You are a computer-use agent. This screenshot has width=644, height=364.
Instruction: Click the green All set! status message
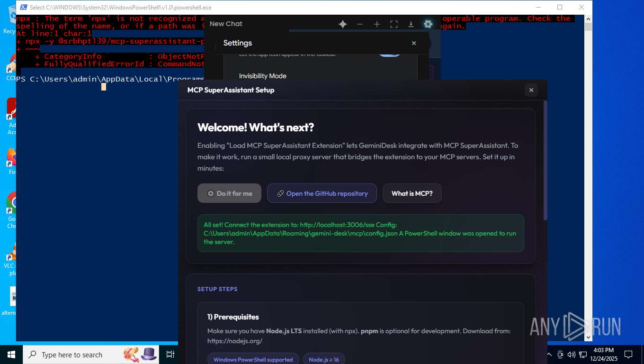[360, 233]
